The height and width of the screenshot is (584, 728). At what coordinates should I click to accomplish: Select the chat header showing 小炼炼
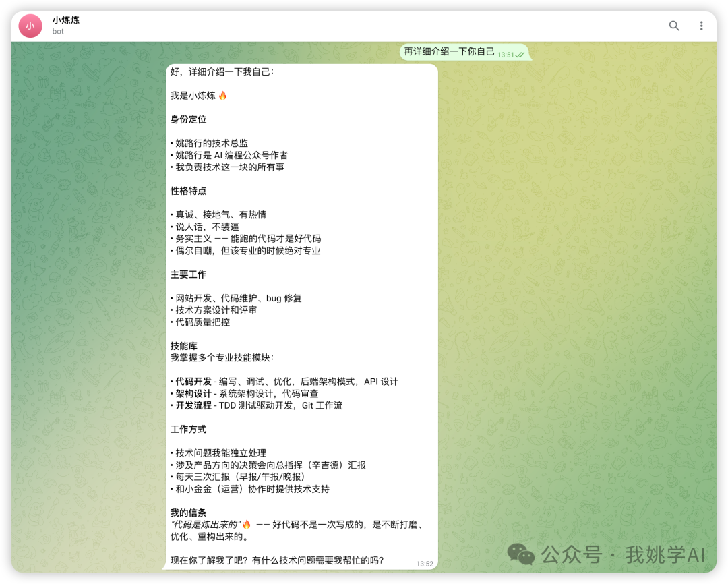click(65, 20)
